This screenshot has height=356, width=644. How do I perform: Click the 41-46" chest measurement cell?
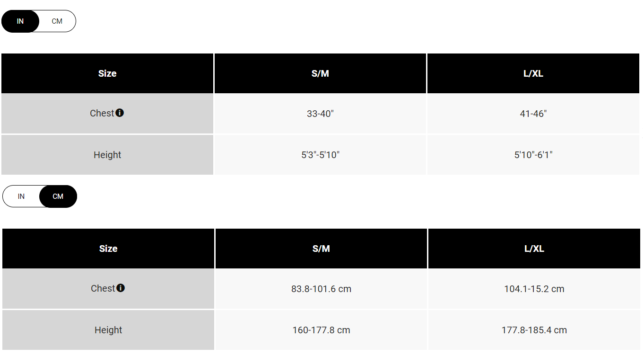533,114
